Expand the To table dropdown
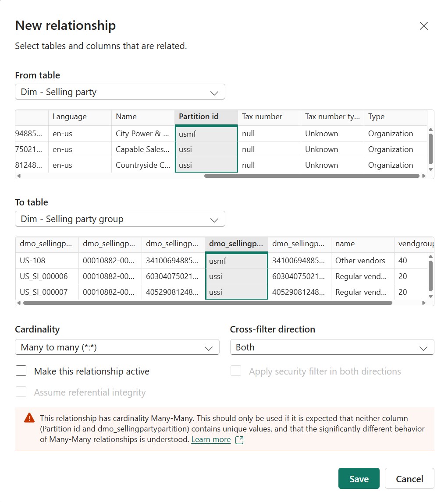This screenshot has height=502, width=448. point(120,219)
